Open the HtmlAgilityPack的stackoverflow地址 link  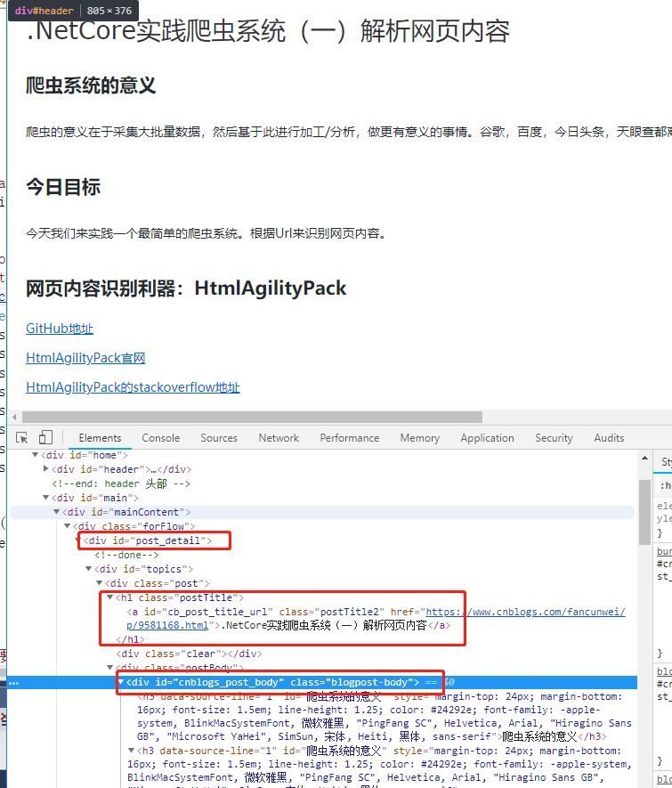pos(133,387)
